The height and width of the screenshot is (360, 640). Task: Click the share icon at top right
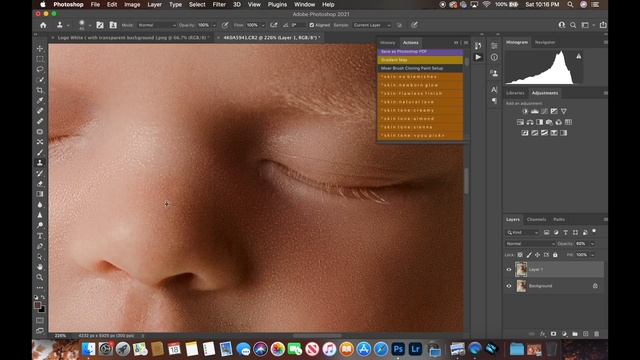(603, 25)
